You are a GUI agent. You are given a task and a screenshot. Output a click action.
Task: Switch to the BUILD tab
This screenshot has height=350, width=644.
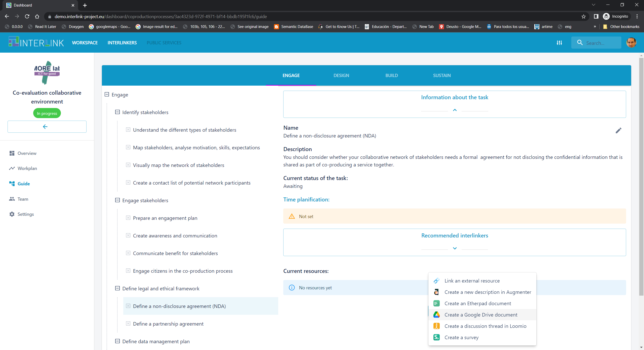pos(391,76)
